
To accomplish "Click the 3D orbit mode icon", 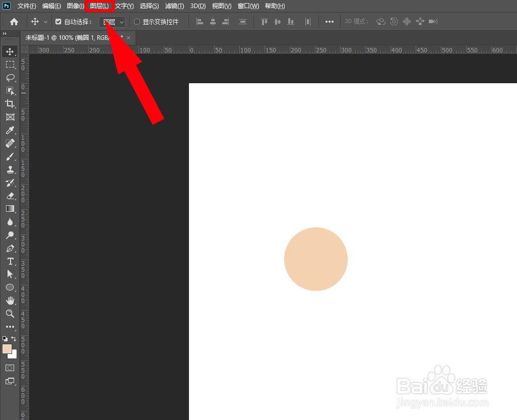I will 381,22.
